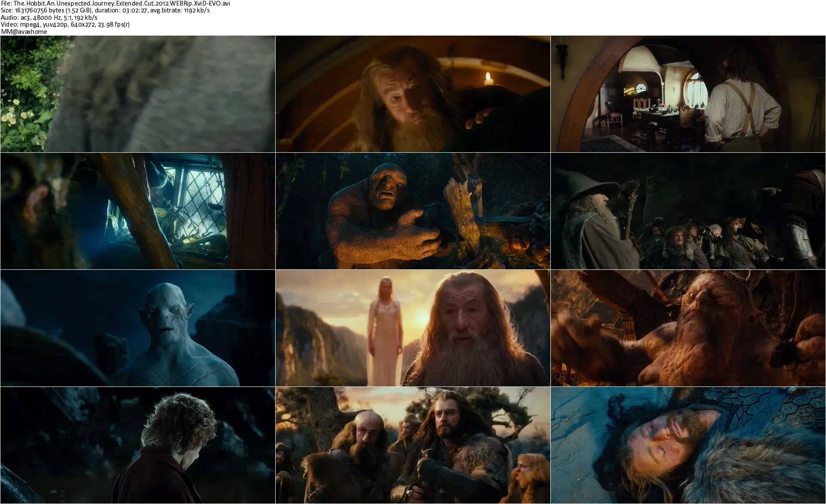Select the Size line showing 1.52 GiB
Viewport: 826px width, 504px height.
click(x=105, y=10)
